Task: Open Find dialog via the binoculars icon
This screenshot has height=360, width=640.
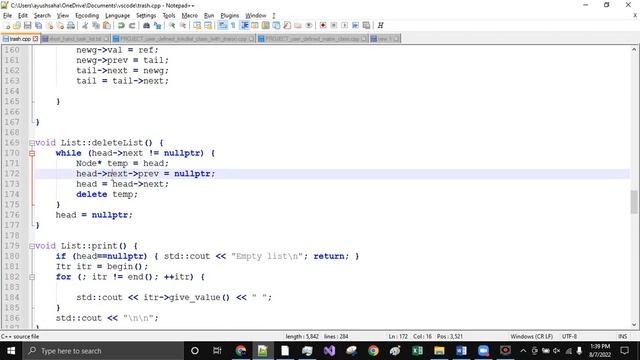Action: (146, 25)
